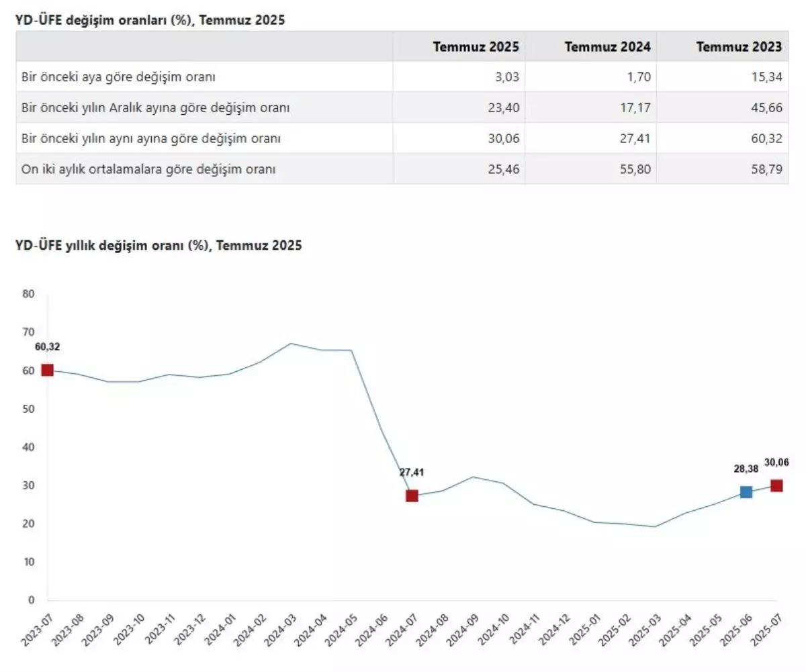Image resolution: width=806 pixels, height=672 pixels.
Task: Select row 'Bir önceki aya göre değişim oranı'
Action: [118, 77]
